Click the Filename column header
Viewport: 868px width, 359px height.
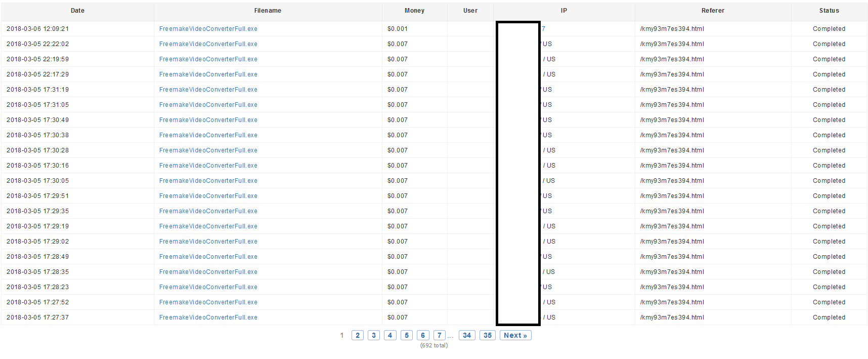(x=268, y=11)
